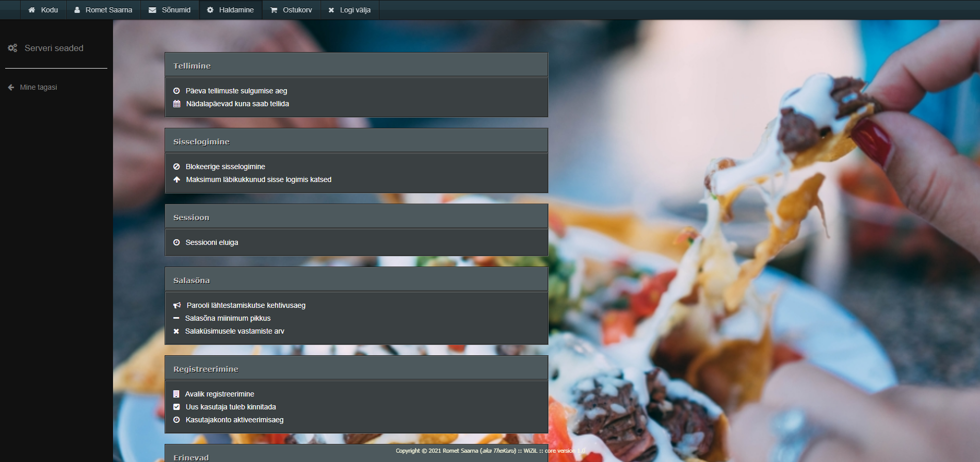Click the up arrow icon for maksimum sisselogimis katsed

click(x=176, y=179)
